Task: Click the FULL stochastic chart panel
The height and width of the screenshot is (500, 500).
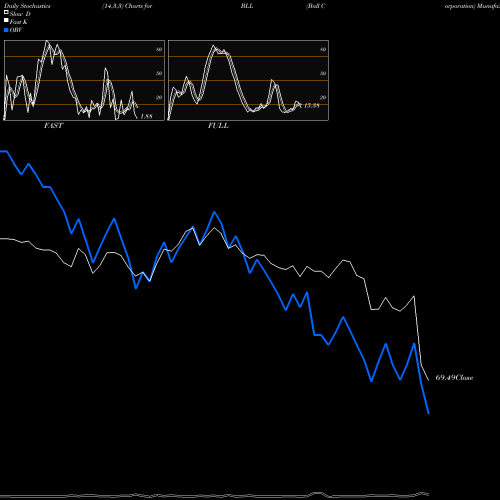Action: tap(248, 80)
